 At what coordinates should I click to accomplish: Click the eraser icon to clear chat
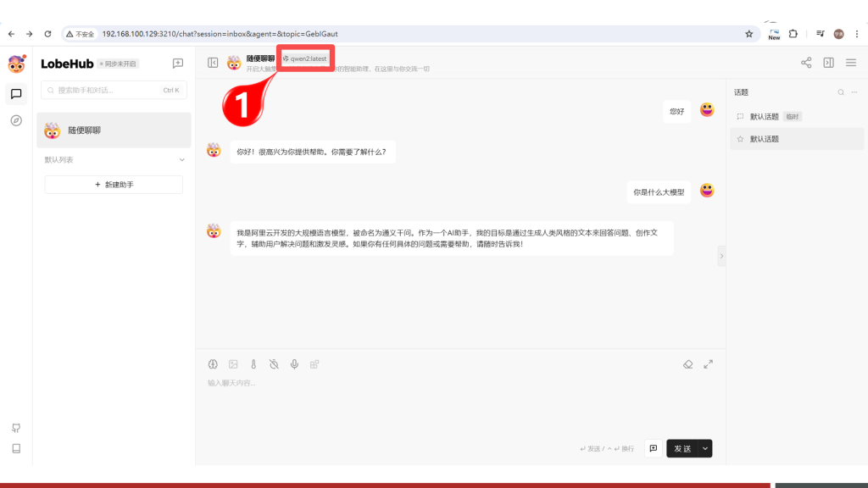pos(688,364)
